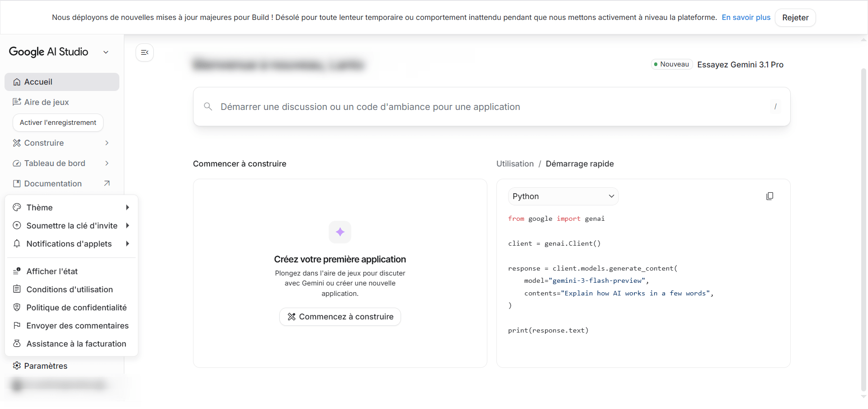This screenshot has height=409, width=868.
Task: Click the Notifications d'applets bell icon
Action: pos(17,244)
